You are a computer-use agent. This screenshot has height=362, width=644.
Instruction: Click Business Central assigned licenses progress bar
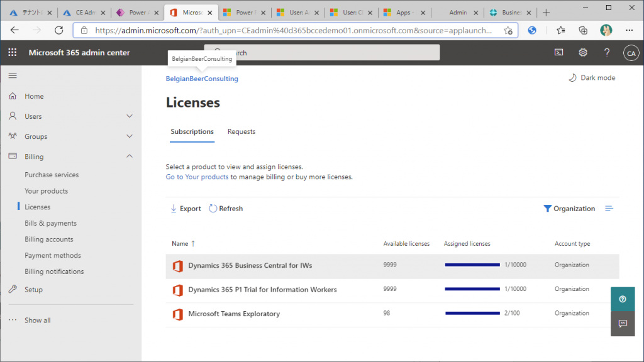[472, 265]
